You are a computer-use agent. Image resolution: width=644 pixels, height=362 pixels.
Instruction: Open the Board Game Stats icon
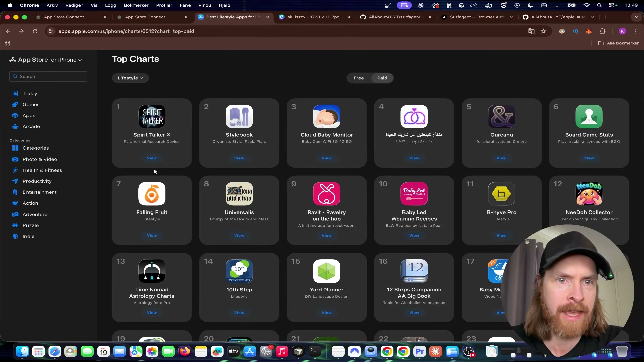tap(589, 117)
